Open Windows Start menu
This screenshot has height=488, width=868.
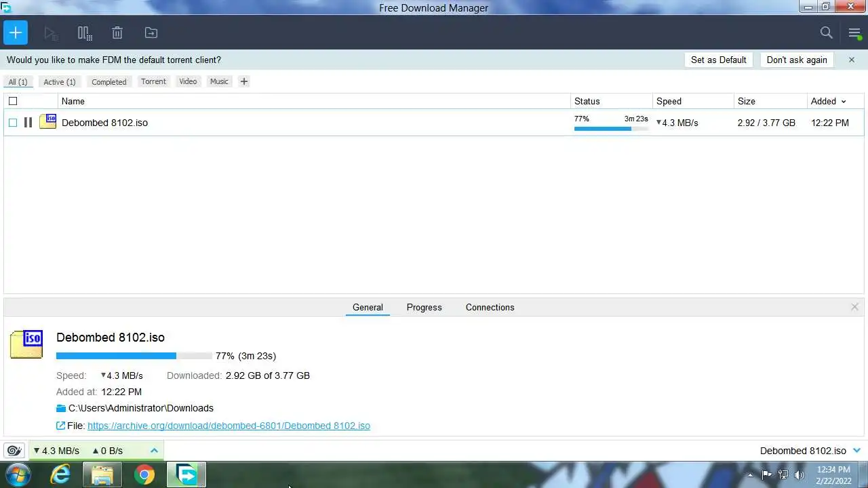(18, 474)
